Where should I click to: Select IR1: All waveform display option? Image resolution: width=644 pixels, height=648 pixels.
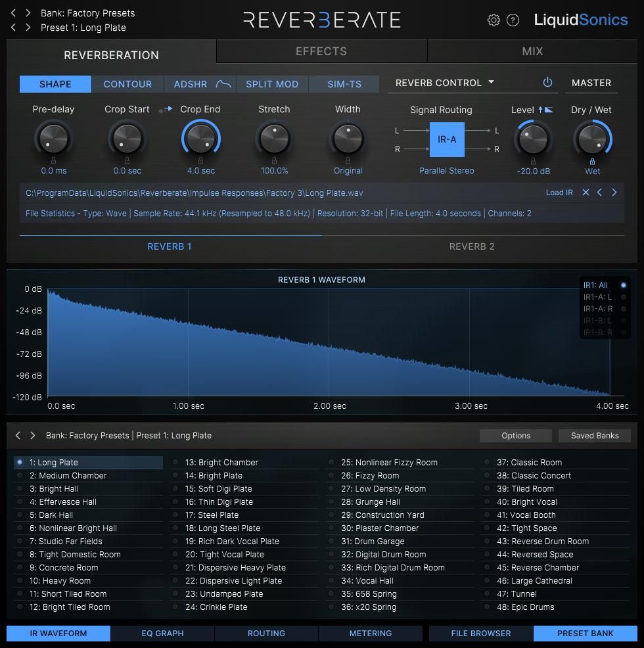point(605,285)
